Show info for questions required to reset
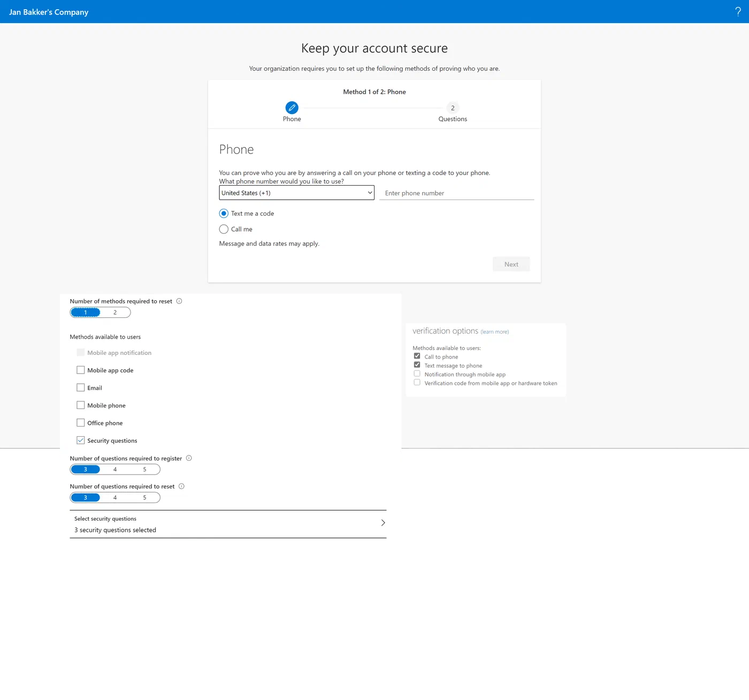 tap(181, 486)
